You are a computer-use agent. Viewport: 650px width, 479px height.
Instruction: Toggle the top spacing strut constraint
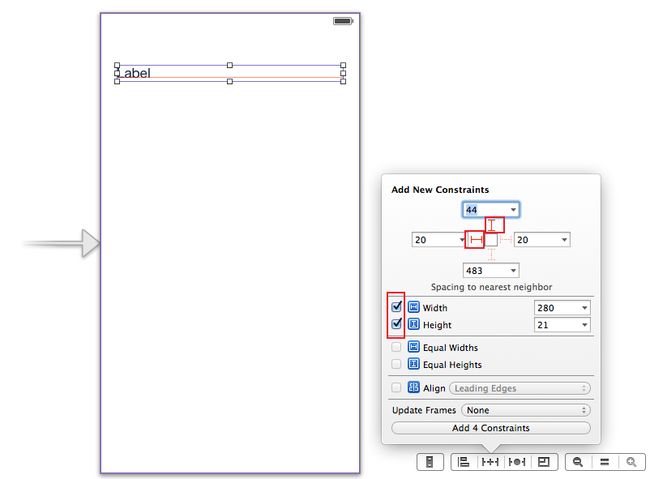click(491, 225)
